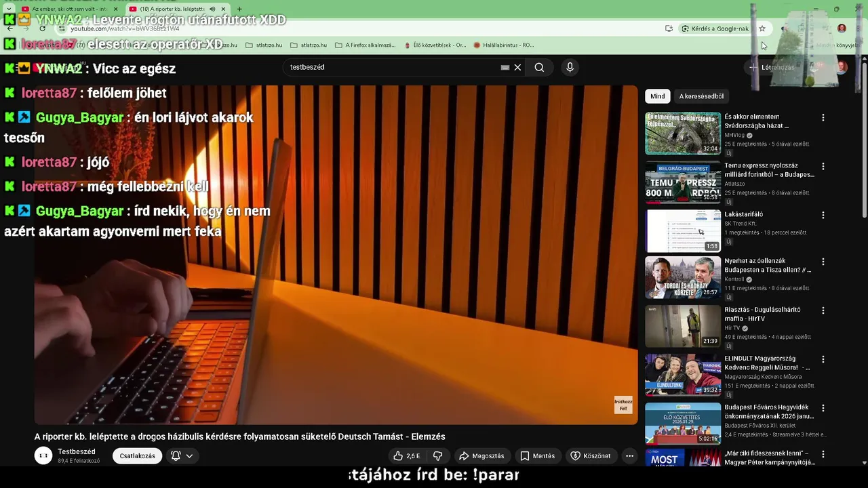
Task: Clear the search text with the X
Action: coord(517,67)
